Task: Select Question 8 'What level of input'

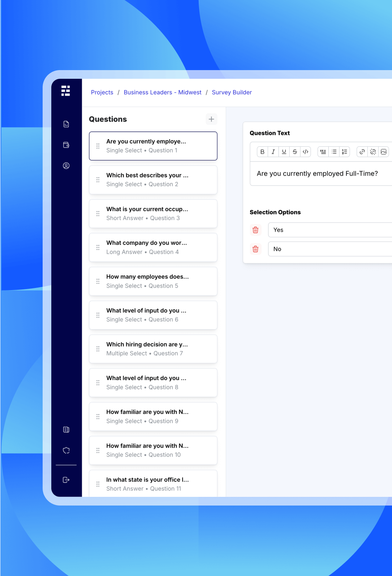Action: pyautogui.click(x=153, y=383)
